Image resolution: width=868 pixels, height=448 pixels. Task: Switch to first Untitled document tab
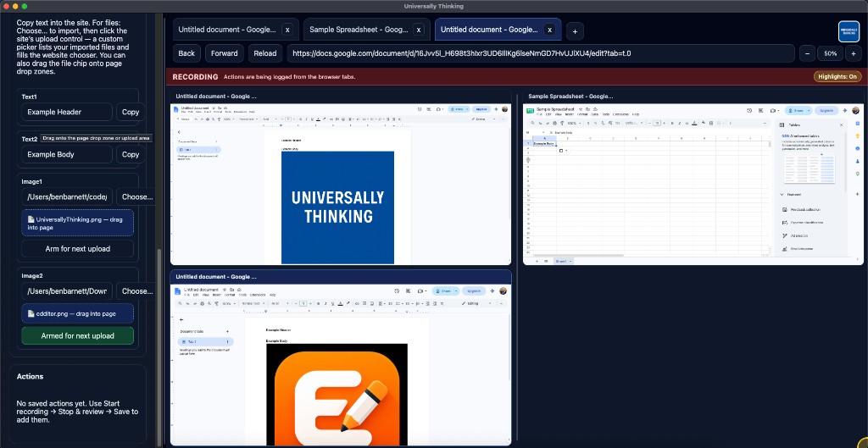point(227,30)
